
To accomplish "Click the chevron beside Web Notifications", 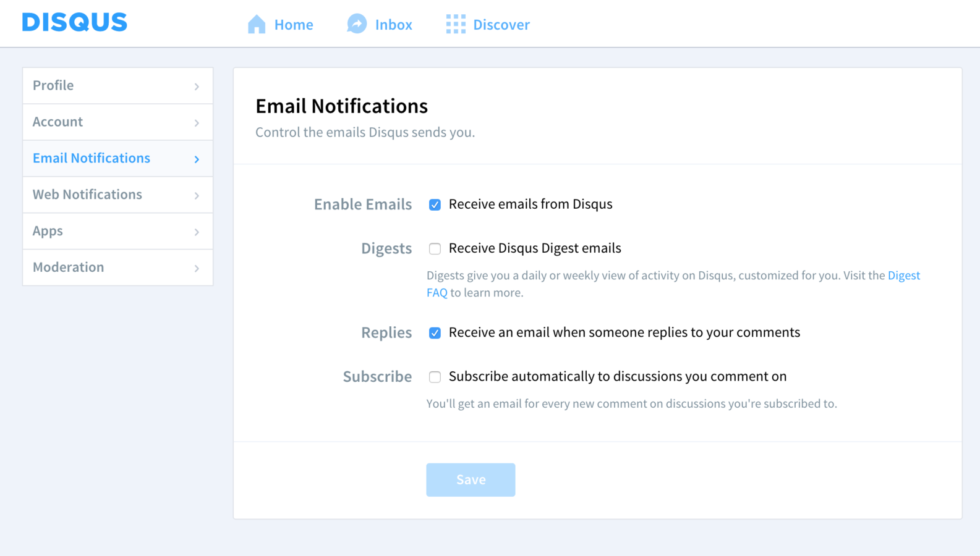I will tap(197, 196).
